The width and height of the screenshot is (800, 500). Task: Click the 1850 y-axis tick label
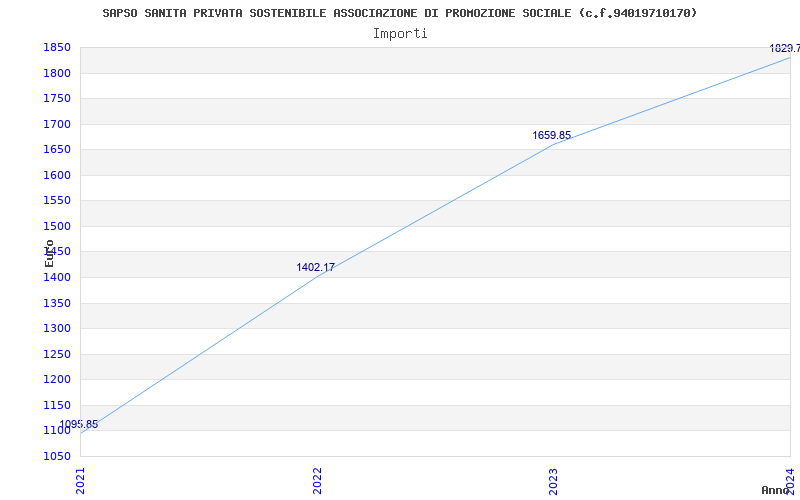click(57, 47)
